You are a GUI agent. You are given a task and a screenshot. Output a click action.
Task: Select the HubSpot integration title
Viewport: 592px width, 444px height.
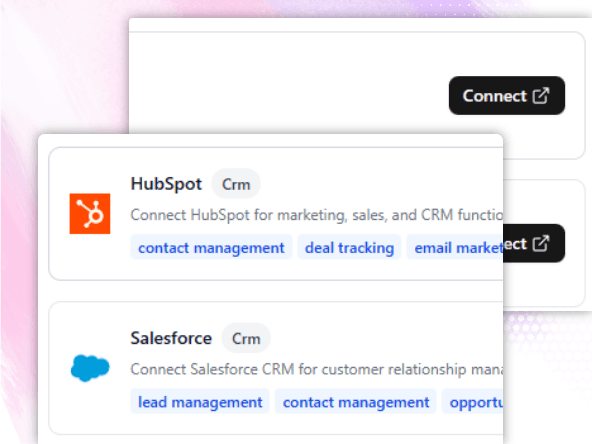tap(166, 184)
